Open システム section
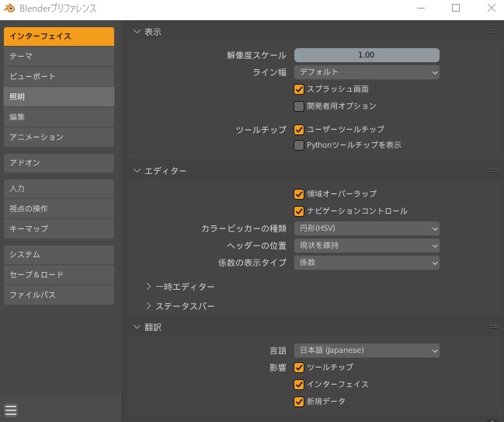The width and height of the screenshot is (504, 422). tap(59, 255)
